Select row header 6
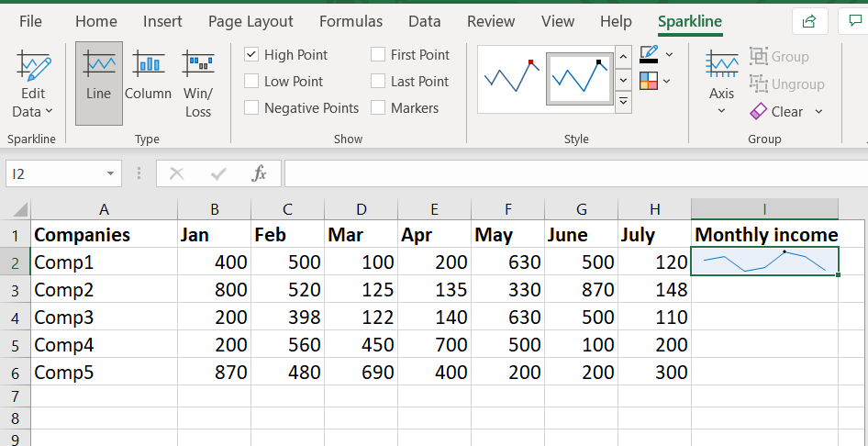This screenshot has height=446, width=868. [x=15, y=372]
